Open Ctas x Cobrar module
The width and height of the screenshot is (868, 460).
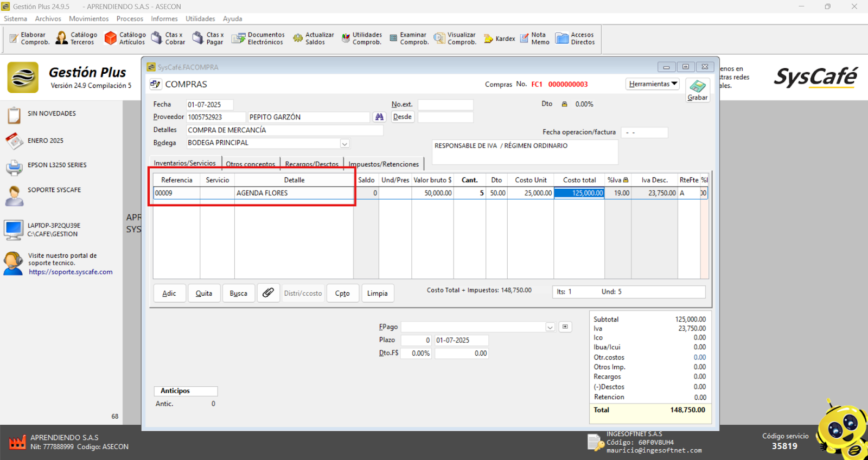click(168, 38)
